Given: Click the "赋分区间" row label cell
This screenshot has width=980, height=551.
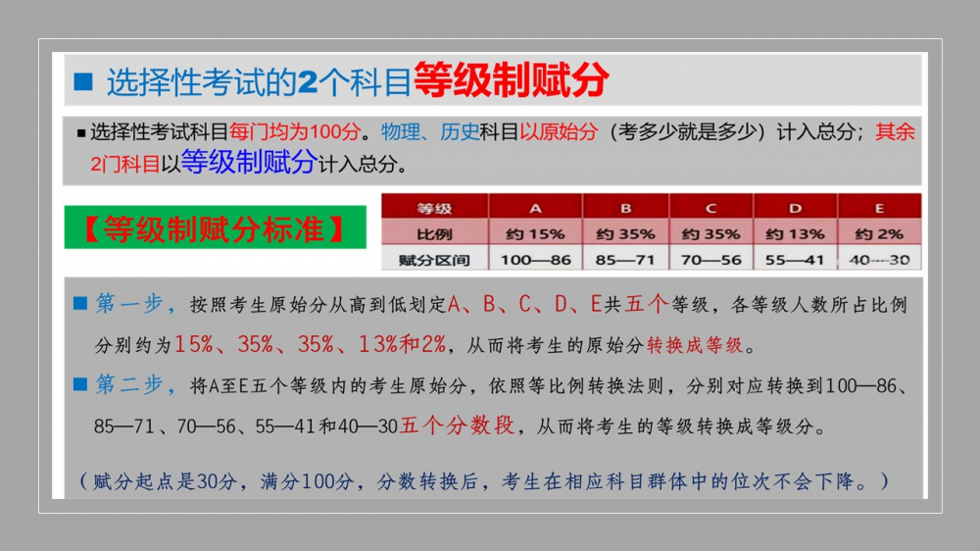Looking at the screenshot, I should (433, 260).
